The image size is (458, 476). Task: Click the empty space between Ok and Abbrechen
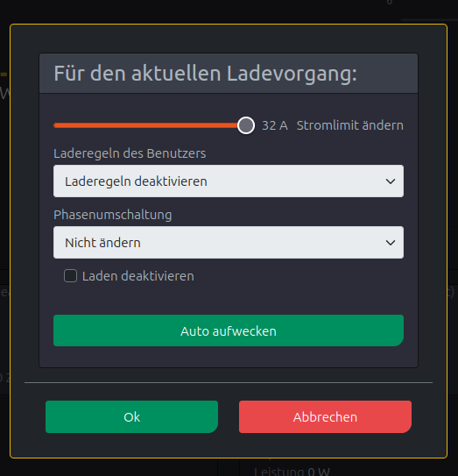pos(229,416)
